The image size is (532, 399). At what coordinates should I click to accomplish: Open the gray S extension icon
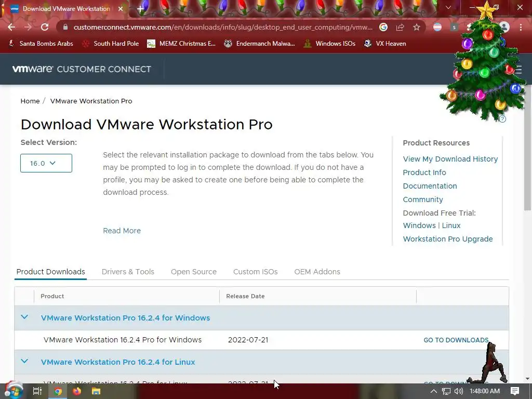pyautogui.click(x=454, y=27)
